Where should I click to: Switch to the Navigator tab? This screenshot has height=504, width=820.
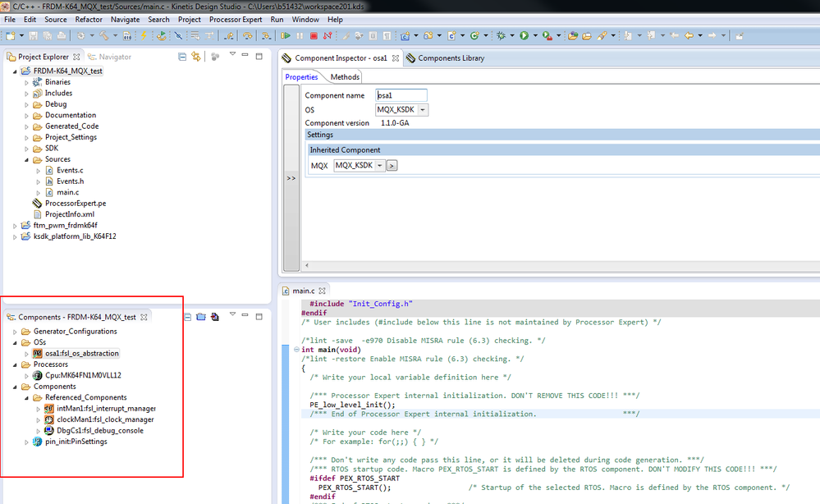coord(110,57)
